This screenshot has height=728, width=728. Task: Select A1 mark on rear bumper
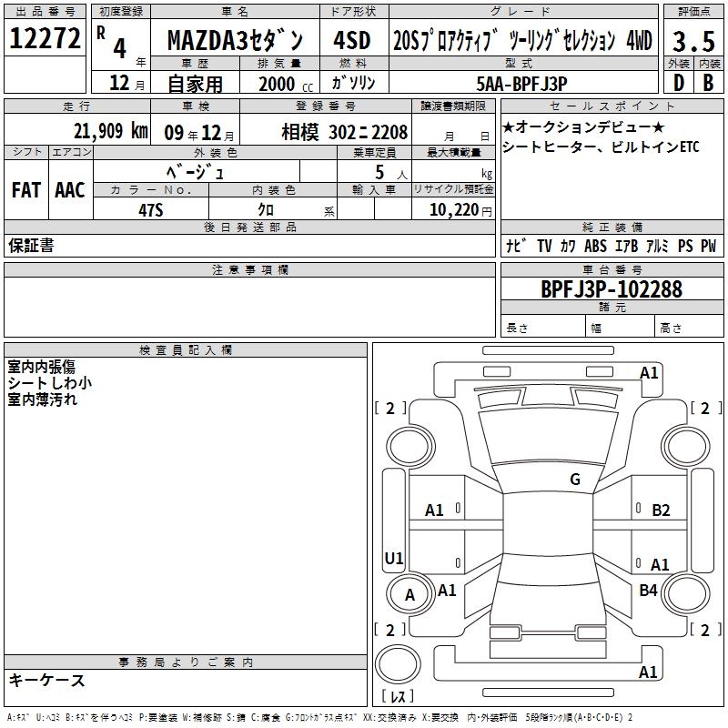tap(648, 672)
